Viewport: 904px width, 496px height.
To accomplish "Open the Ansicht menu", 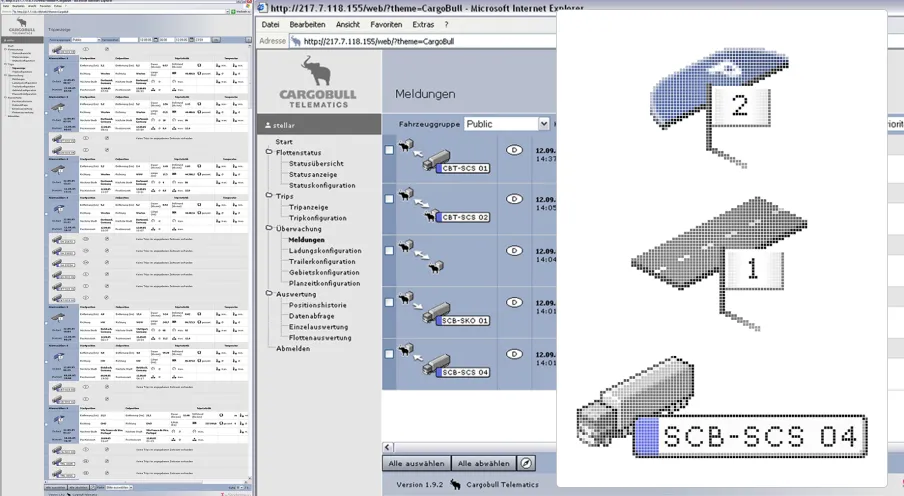I will [348, 25].
